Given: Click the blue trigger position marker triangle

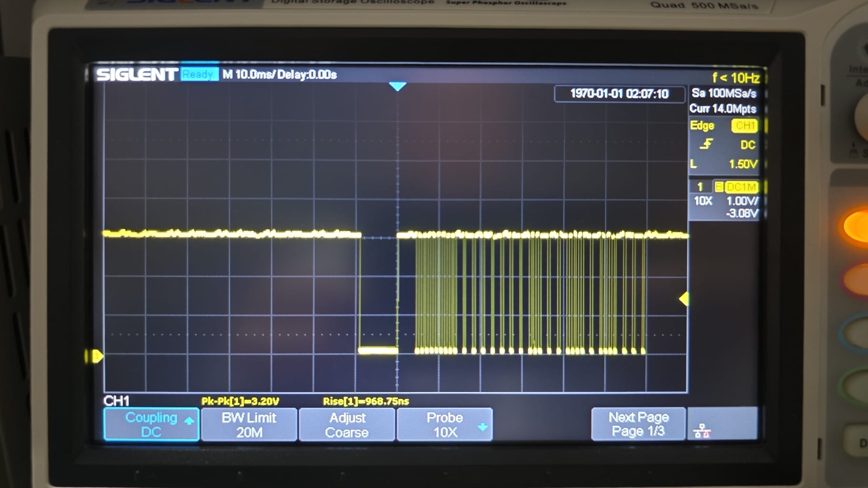Looking at the screenshot, I should click(397, 86).
